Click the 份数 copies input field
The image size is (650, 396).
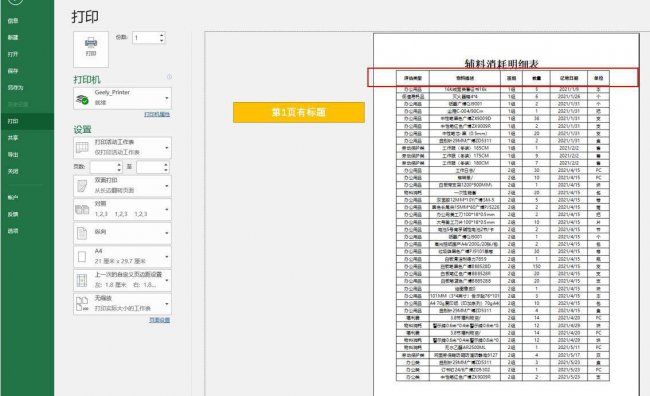click(x=146, y=38)
